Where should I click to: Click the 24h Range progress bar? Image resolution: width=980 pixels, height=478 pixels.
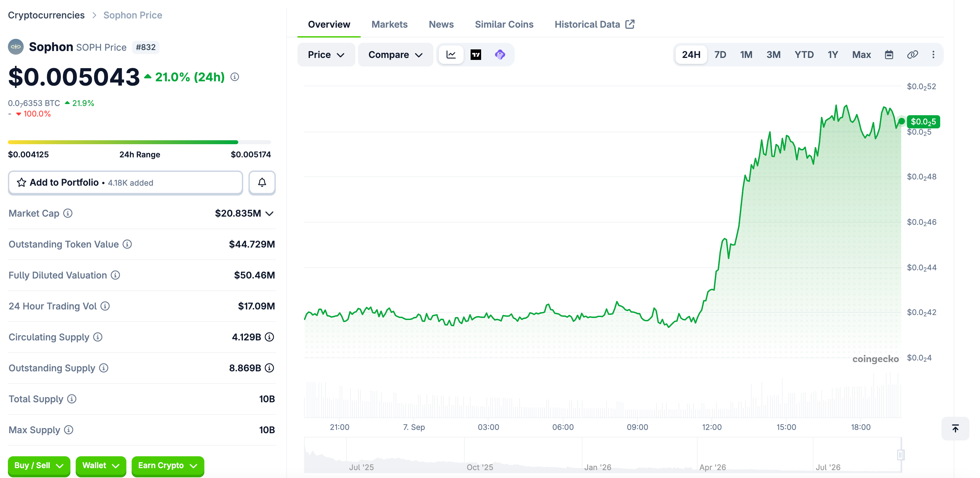click(139, 142)
